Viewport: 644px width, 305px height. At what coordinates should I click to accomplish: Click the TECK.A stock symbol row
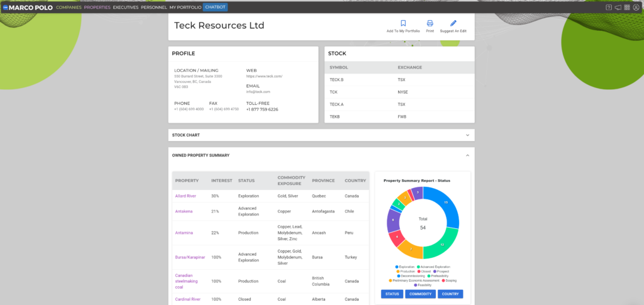tap(399, 104)
